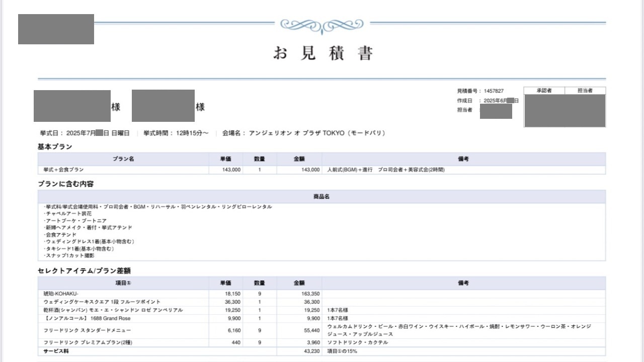Select the 琥珀-KOHAKU- item row
The height and width of the screenshot is (362, 644).
[x=61, y=294]
